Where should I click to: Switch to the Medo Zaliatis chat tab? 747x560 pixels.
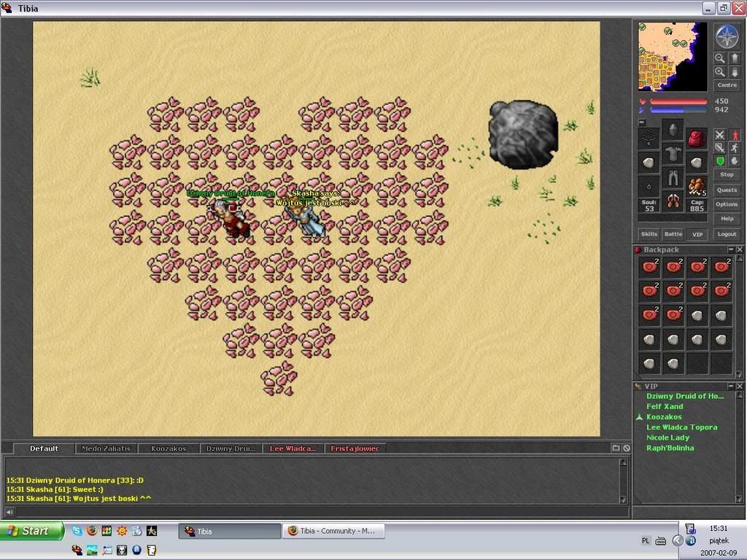[x=107, y=448]
